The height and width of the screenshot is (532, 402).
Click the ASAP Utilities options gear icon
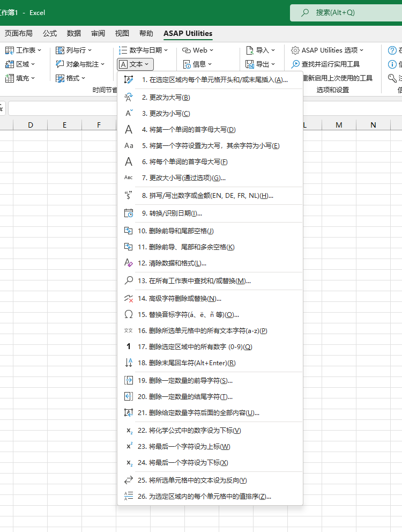pos(295,50)
